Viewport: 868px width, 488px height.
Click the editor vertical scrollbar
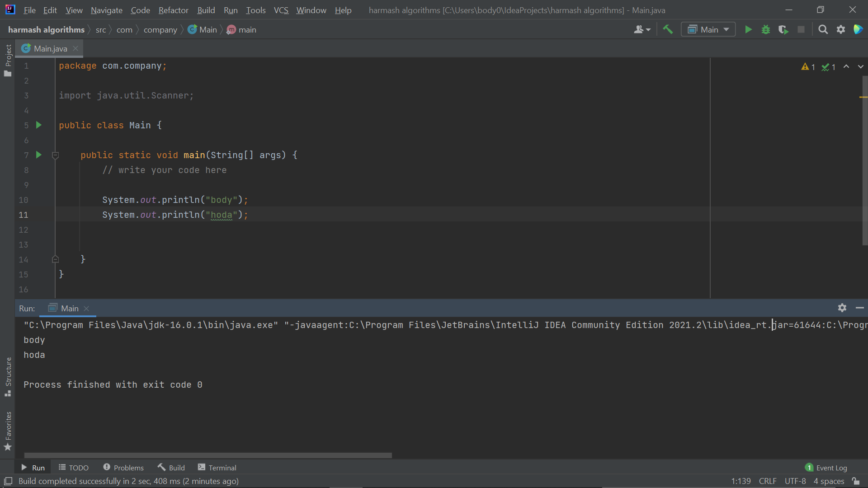(864, 160)
